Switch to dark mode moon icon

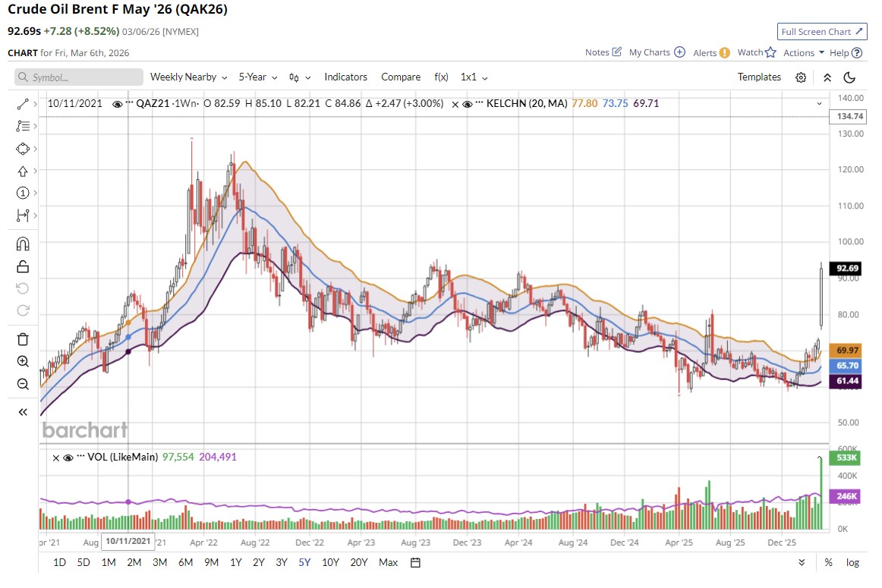pyautogui.click(x=849, y=77)
